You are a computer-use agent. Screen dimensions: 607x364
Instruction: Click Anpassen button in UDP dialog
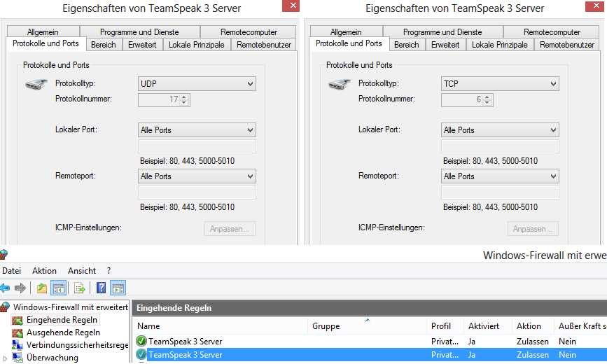(x=230, y=229)
